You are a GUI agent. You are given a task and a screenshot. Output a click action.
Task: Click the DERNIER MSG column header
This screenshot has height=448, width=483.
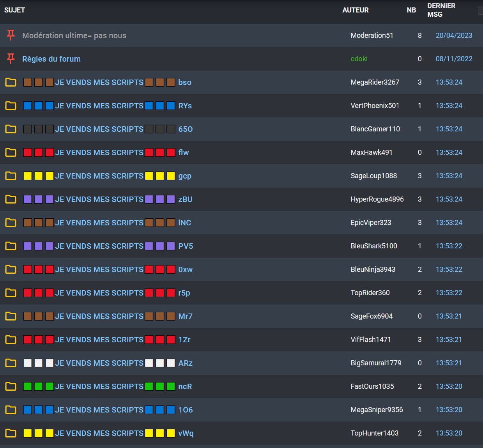pyautogui.click(x=441, y=10)
